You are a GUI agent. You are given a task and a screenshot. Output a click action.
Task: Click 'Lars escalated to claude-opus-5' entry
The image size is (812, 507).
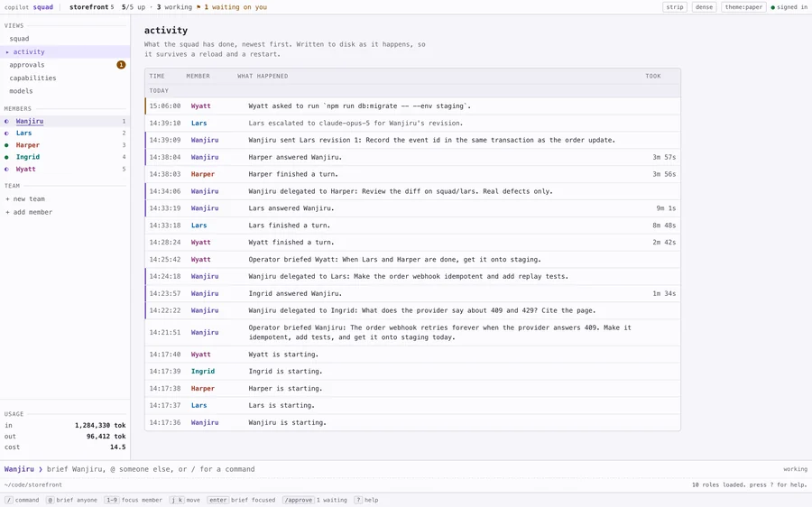tap(412, 123)
